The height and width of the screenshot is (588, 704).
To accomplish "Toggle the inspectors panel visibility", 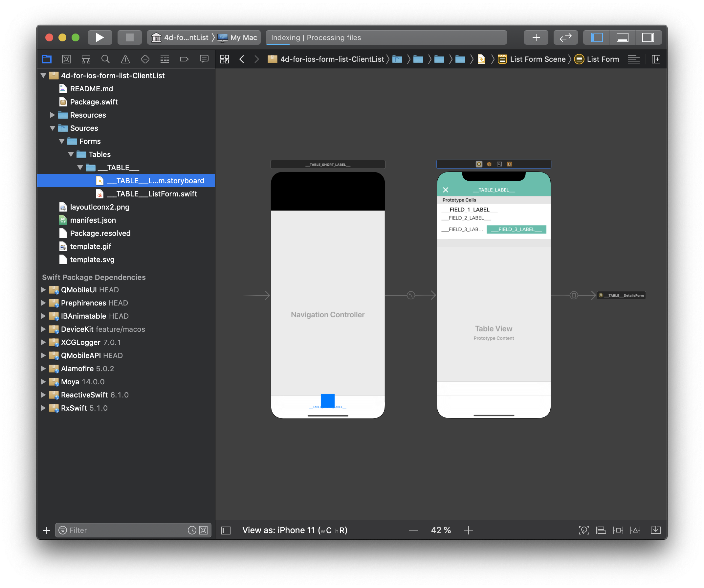I will point(648,37).
